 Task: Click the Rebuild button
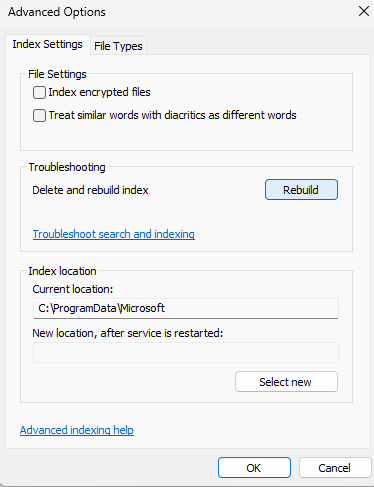click(301, 190)
